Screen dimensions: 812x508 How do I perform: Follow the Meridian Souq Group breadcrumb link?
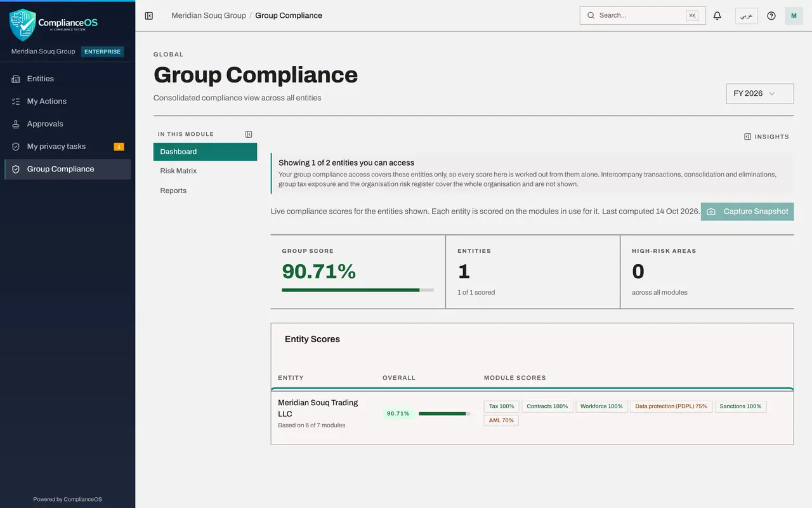209,16
